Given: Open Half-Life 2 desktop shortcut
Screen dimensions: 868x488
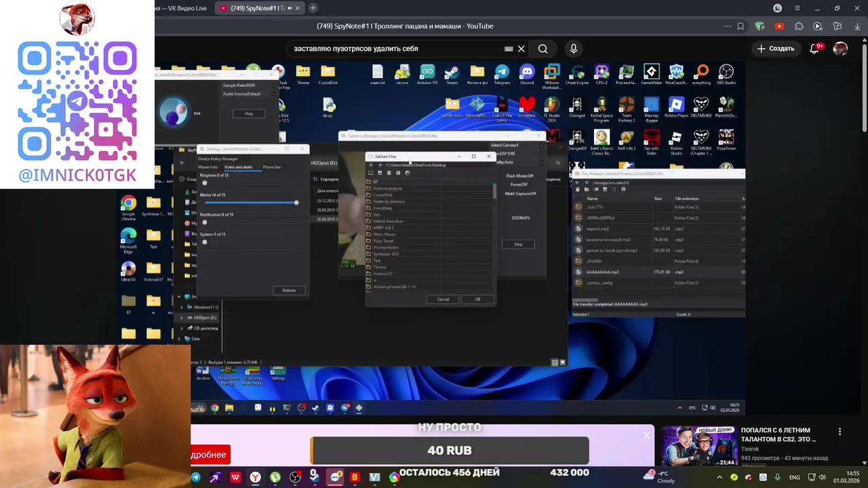Looking at the screenshot, I should pos(626,140).
